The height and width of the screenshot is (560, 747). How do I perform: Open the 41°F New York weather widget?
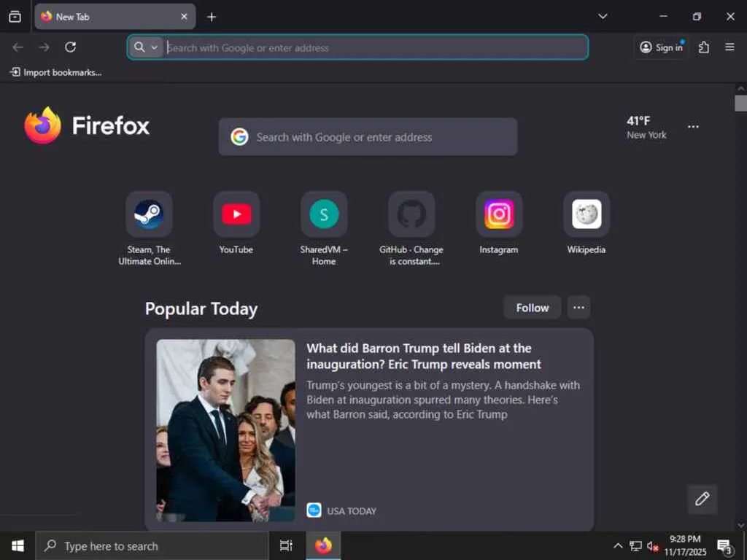(646, 128)
